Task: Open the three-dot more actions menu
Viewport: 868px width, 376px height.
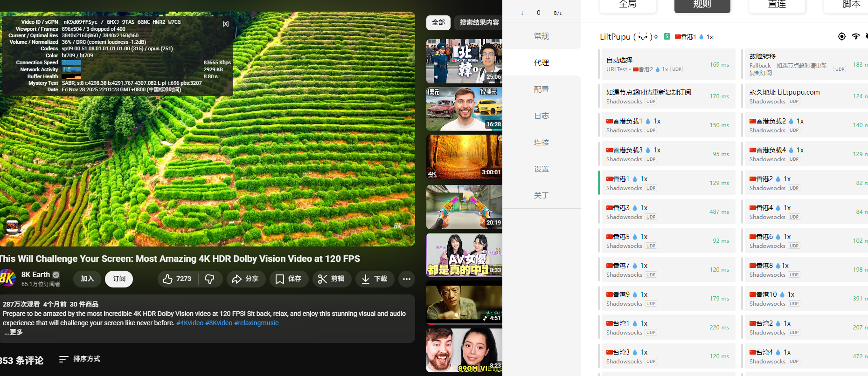Action: (407, 279)
